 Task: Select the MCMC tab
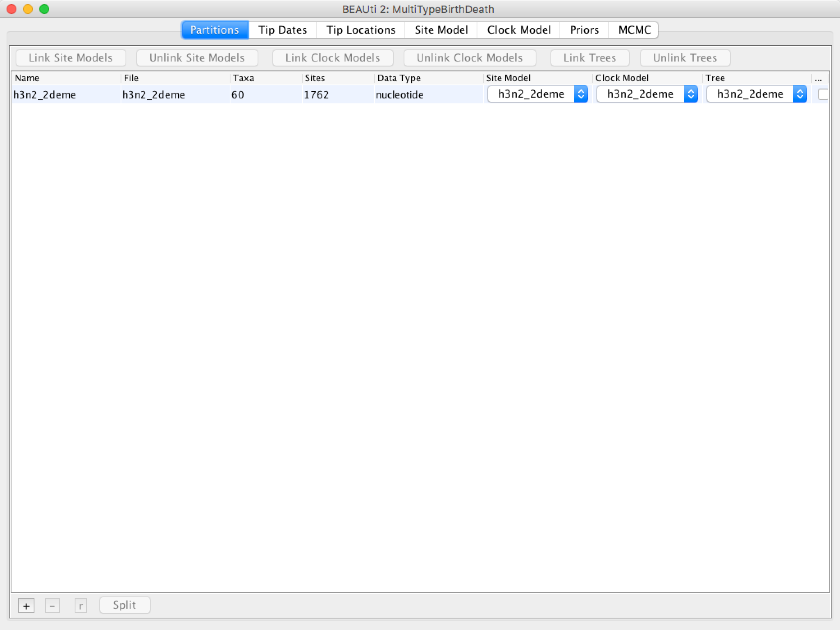[634, 30]
